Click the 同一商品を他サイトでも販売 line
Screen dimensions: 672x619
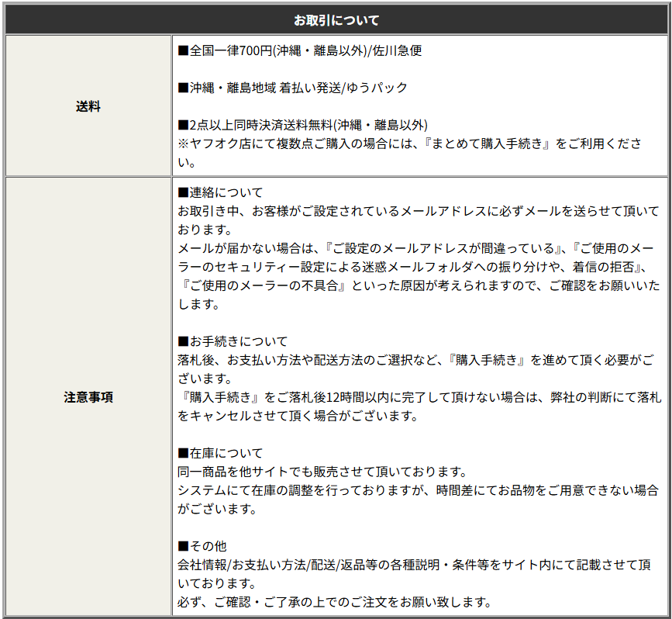[x=322, y=472]
